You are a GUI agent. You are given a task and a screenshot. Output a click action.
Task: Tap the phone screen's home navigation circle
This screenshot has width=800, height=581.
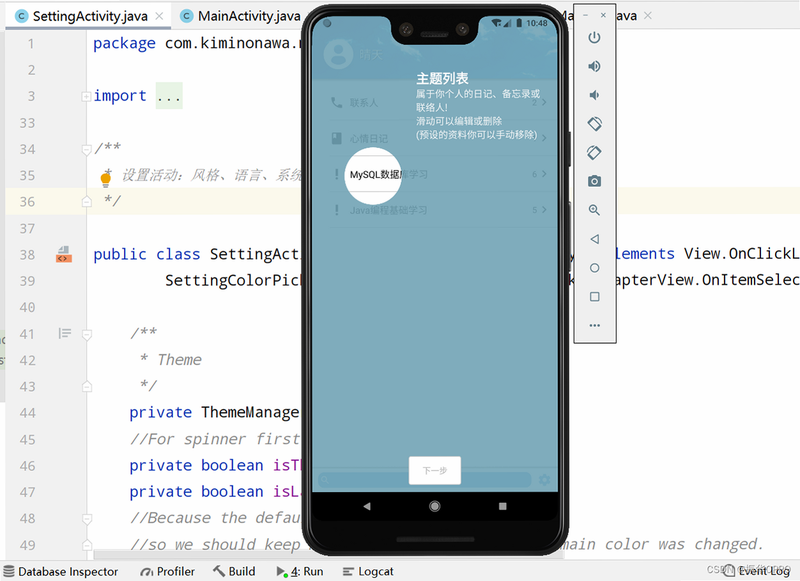[x=435, y=506]
